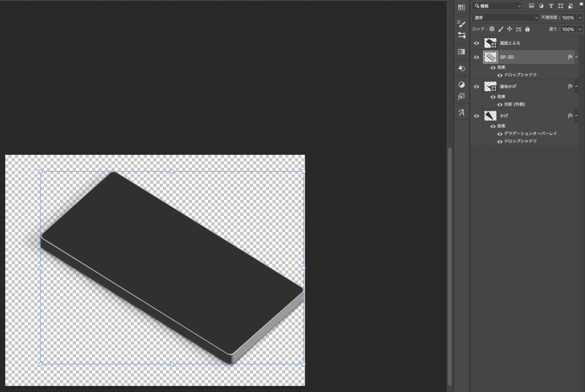Open the 種類 filter type dropdown
Screen dimensions: 585x392
coord(498,6)
